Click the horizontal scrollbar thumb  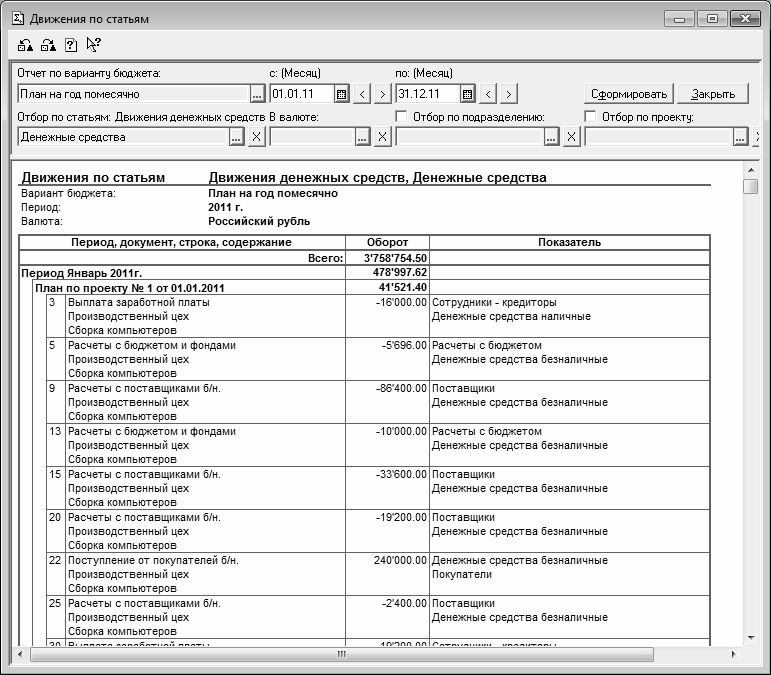point(342,654)
